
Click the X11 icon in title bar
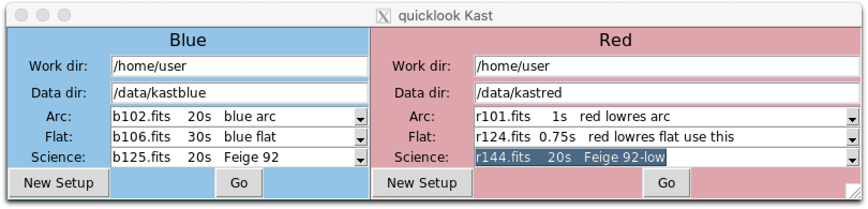click(x=384, y=16)
